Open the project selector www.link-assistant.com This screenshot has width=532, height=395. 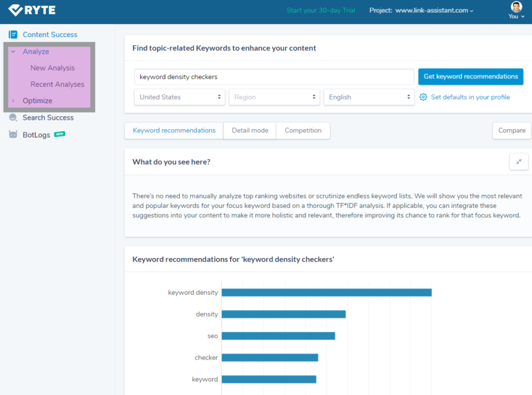[x=434, y=11]
